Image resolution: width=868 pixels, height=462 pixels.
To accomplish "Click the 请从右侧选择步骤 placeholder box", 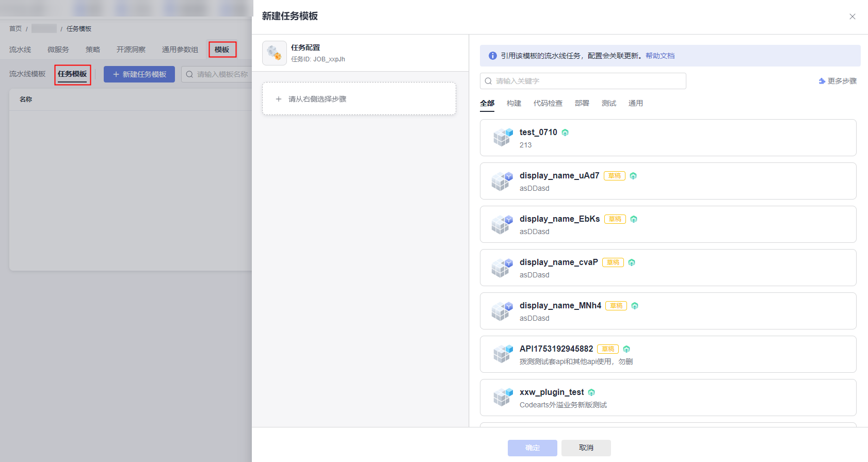I will click(359, 99).
